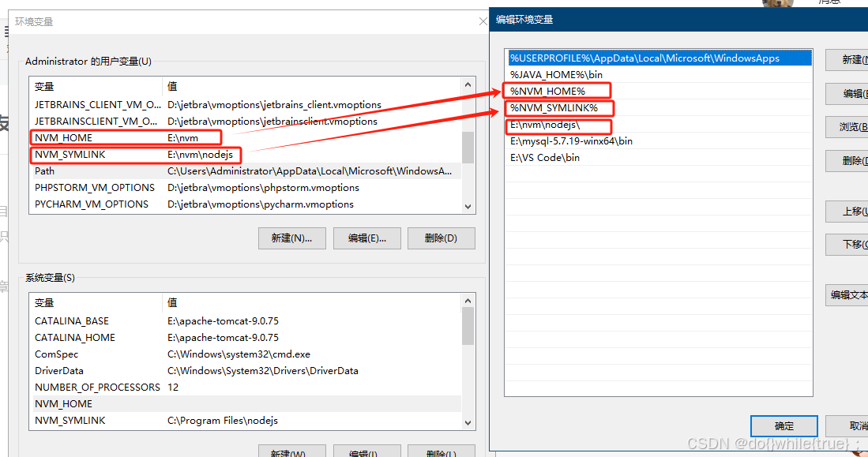The width and height of the screenshot is (868, 457).
Task: Click 编辑(E) to edit the user variable
Action: pyautogui.click(x=366, y=238)
